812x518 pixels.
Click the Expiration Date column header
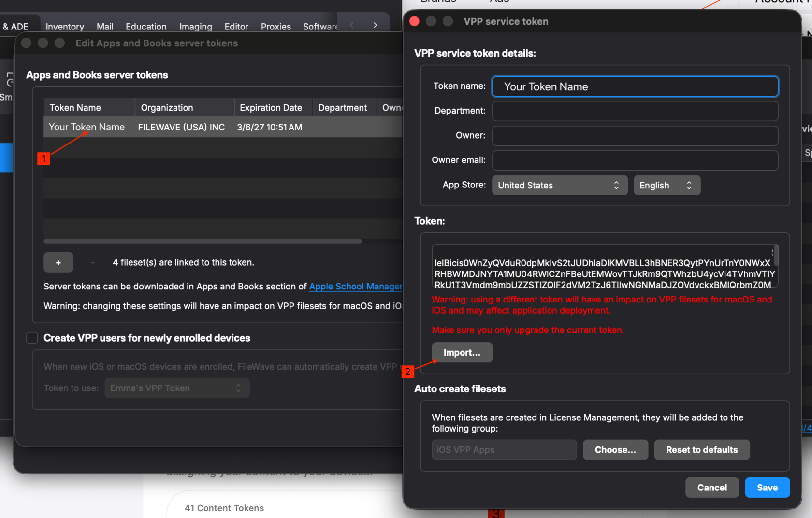tap(273, 108)
